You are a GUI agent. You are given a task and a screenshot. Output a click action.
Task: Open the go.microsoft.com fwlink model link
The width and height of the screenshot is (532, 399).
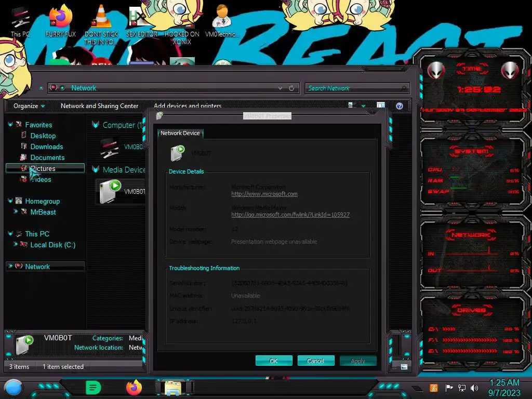(290, 215)
